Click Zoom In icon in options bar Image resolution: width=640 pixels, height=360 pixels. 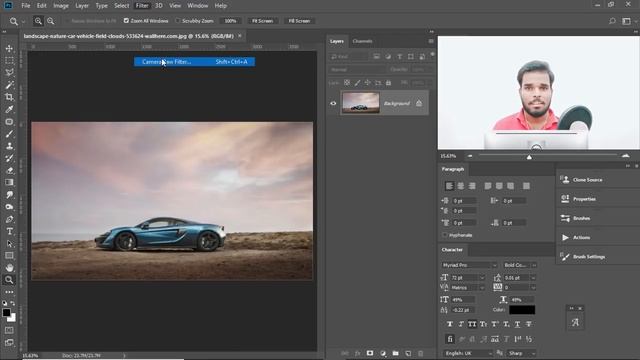click(38, 21)
